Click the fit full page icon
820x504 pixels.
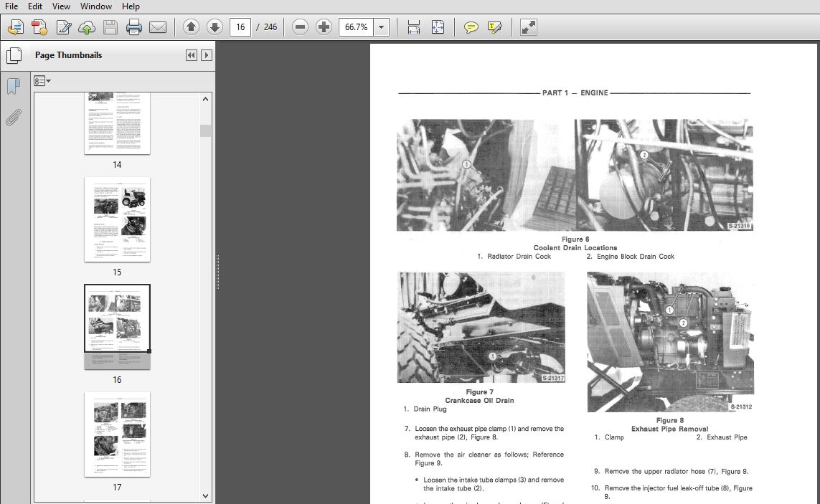click(x=438, y=27)
